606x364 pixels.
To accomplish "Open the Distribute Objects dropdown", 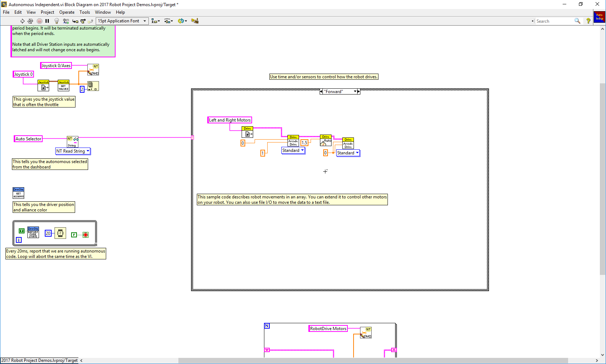I will click(x=169, y=21).
